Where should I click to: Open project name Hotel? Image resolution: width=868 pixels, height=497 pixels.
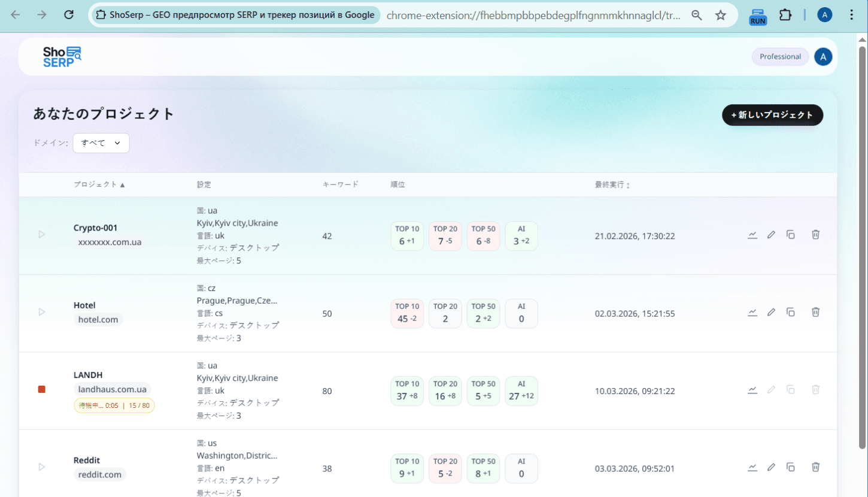(84, 305)
